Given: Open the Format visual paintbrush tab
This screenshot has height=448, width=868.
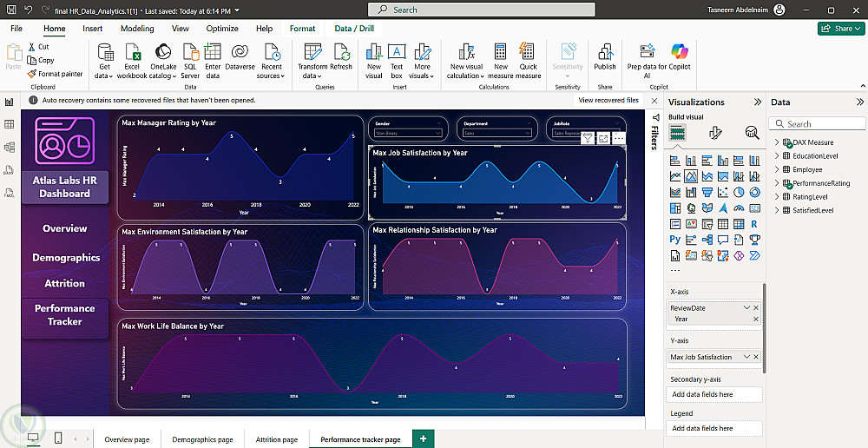Looking at the screenshot, I should [x=715, y=133].
